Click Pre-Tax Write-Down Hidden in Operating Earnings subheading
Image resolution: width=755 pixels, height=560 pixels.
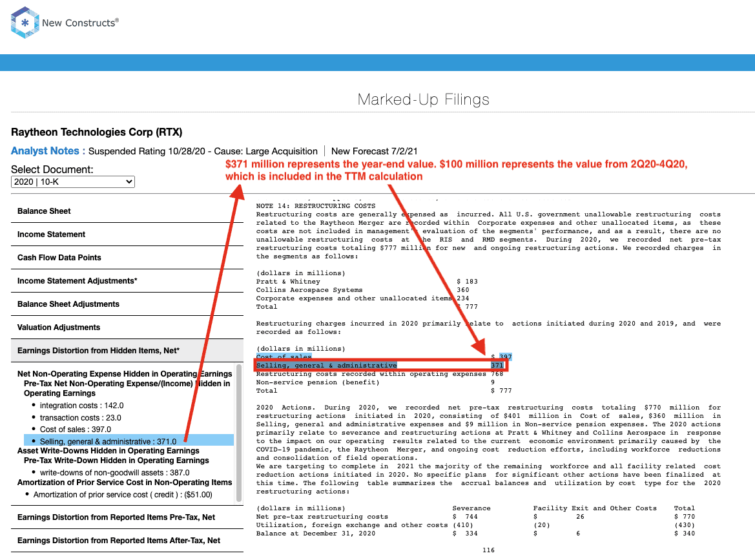pos(116,461)
